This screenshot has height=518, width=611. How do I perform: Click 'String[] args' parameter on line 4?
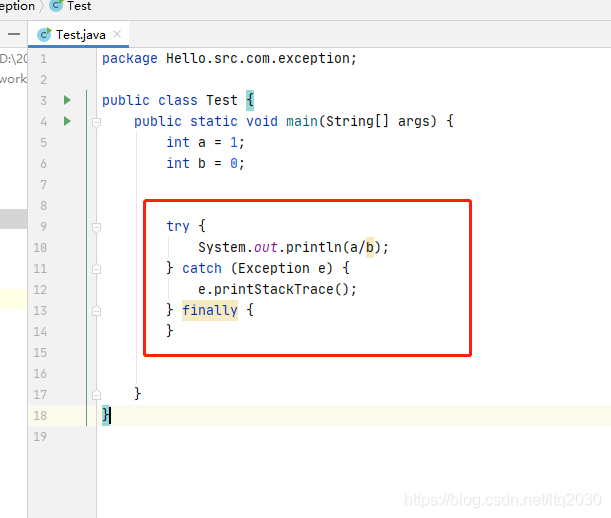click(x=381, y=121)
